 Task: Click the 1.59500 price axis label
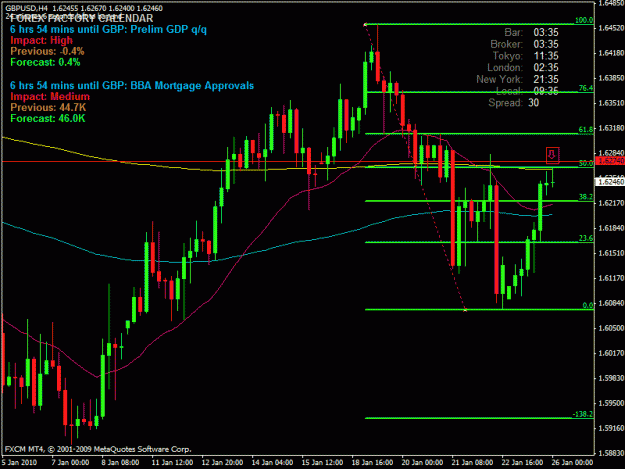pyautogui.click(x=611, y=403)
